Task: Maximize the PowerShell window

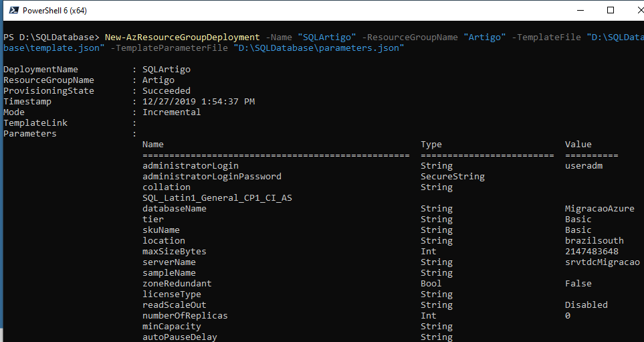Action: 611,11
